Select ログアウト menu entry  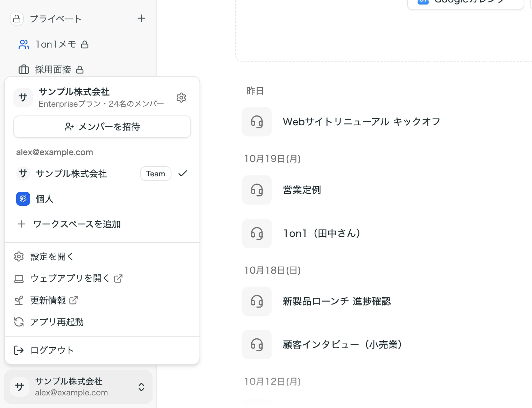[x=102, y=350]
